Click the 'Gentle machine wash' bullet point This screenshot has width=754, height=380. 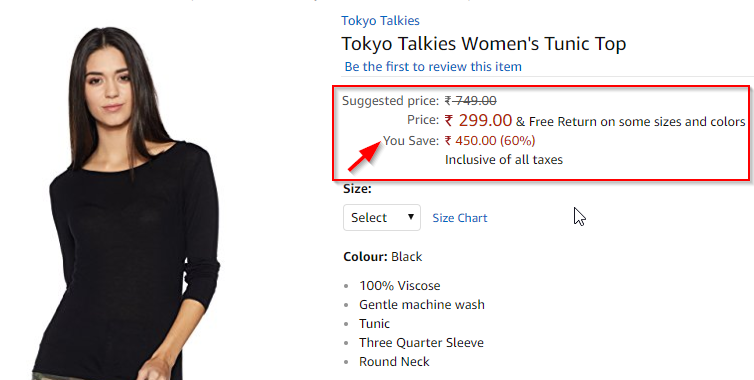pyautogui.click(x=422, y=304)
